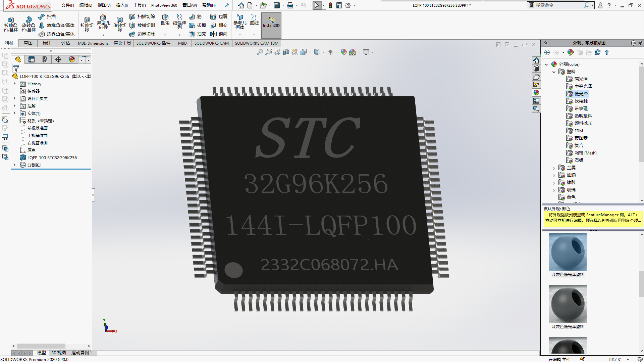Image resolution: width=644 pixels, height=362 pixels.
Task: Click the Wrap (包覆) tool
Action: pyautogui.click(x=219, y=16)
